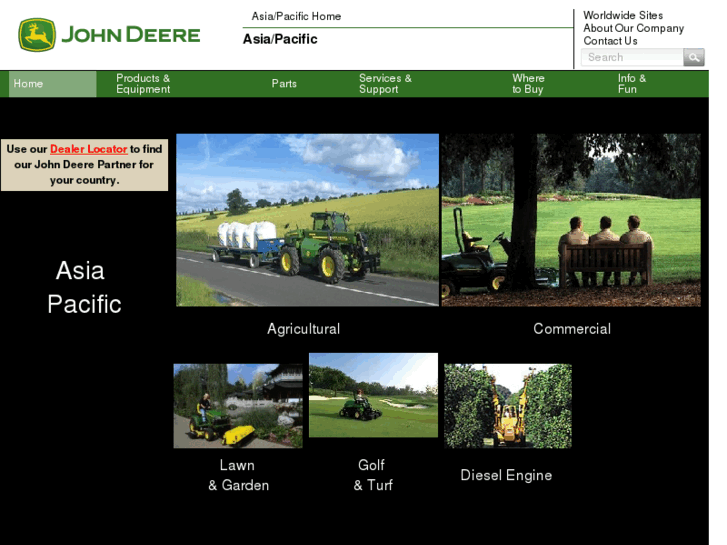Click the John Deere wordmark text
Screen dimensions: 727x545
[131, 35]
